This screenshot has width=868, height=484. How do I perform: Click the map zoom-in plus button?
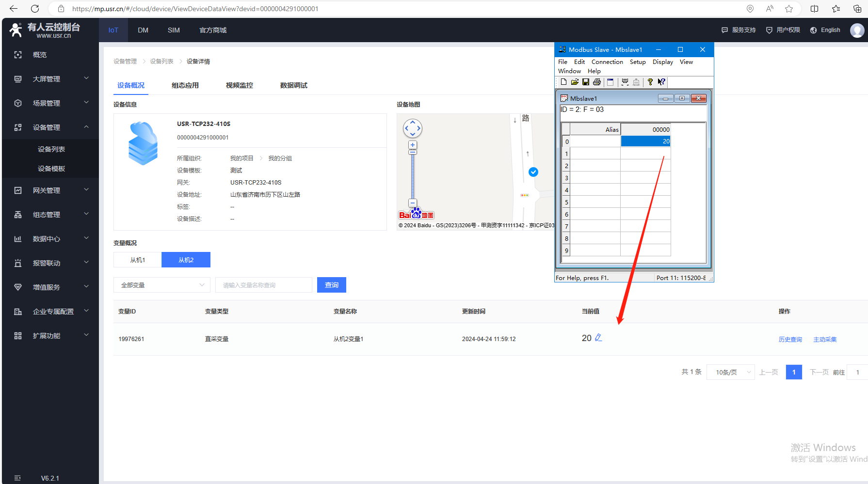pos(413,145)
